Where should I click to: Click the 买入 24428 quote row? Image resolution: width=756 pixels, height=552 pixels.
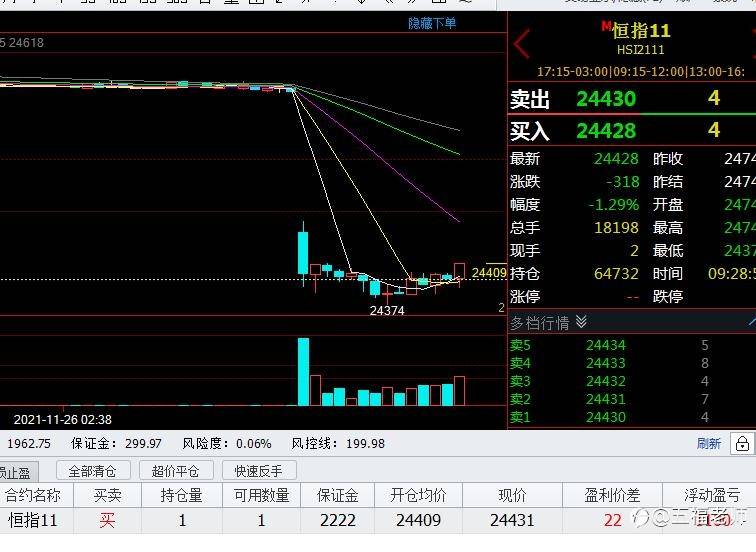coord(632,131)
